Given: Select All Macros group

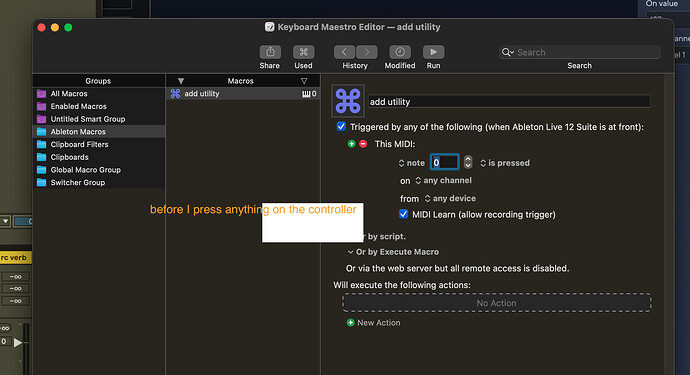Looking at the screenshot, I should coord(99,94).
